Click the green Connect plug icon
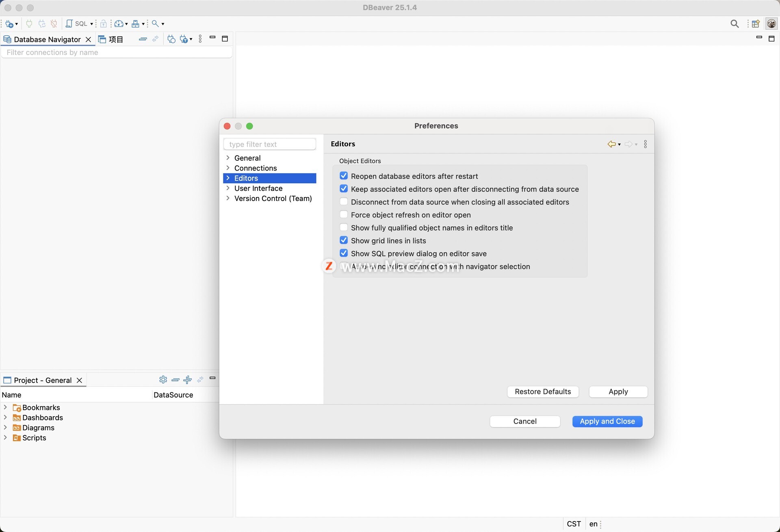The height and width of the screenshot is (532, 780). click(x=29, y=24)
